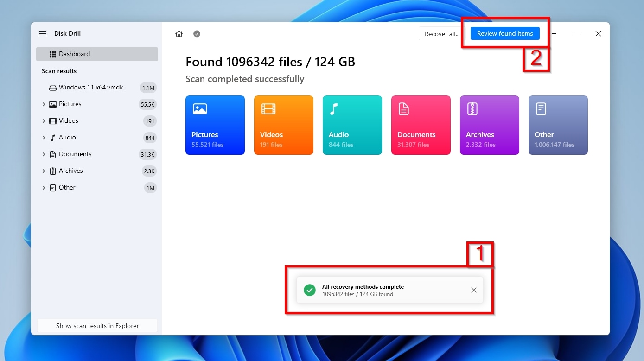This screenshot has width=644, height=361.
Task: Click the "All recovery methods complete" notification text
Action: coord(363,287)
